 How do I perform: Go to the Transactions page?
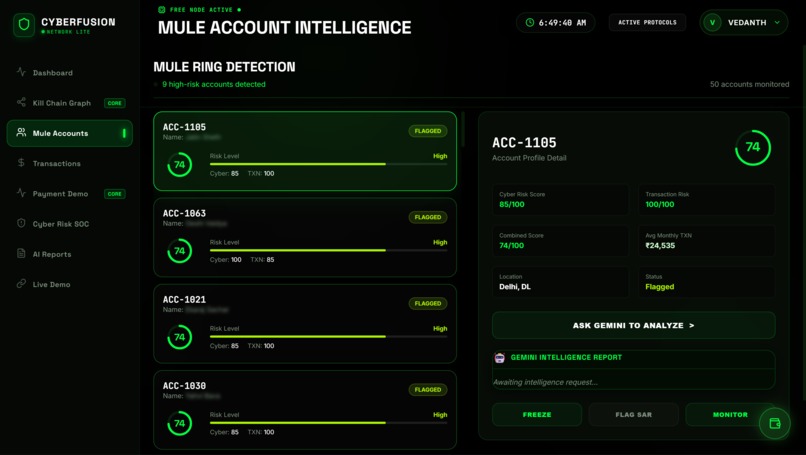pos(69,163)
